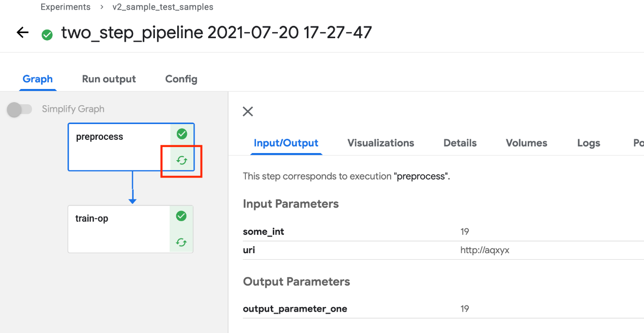Click the preprocess node success checkmark icon
The height and width of the screenshot is (333, 644).
[x=181, y=134]
